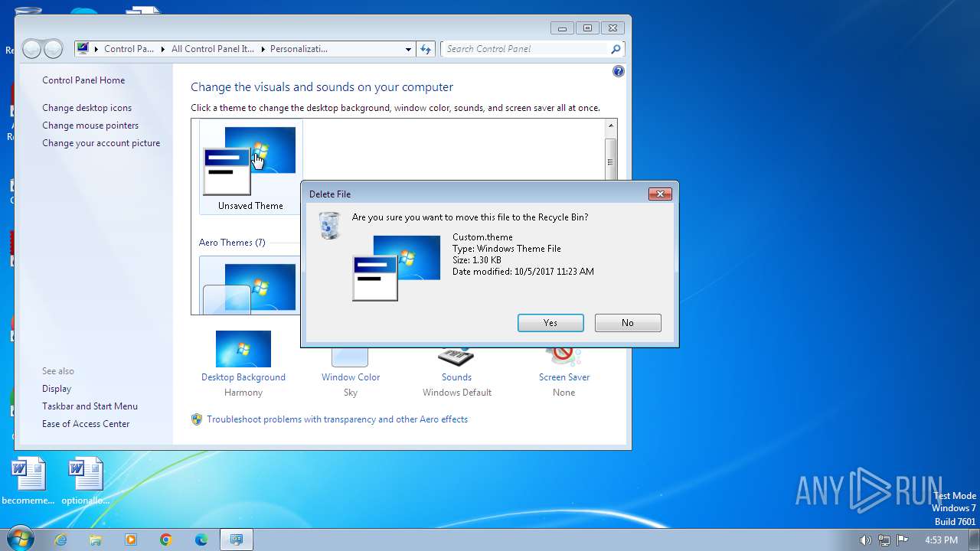Open Taskbar and Start Menu link
Viewport: 980px width, 551px height.
tap(90, 406)
